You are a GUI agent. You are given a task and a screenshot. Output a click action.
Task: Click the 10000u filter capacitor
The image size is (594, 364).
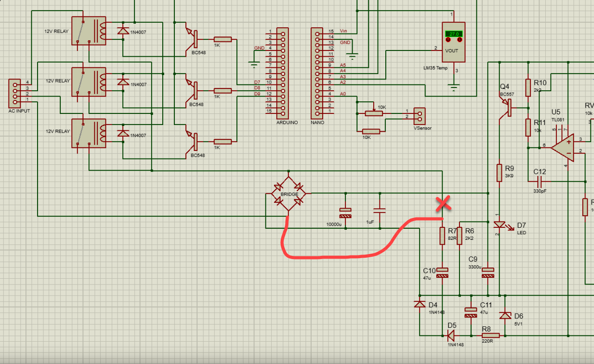pyautogui.click(x=345, y=213)
